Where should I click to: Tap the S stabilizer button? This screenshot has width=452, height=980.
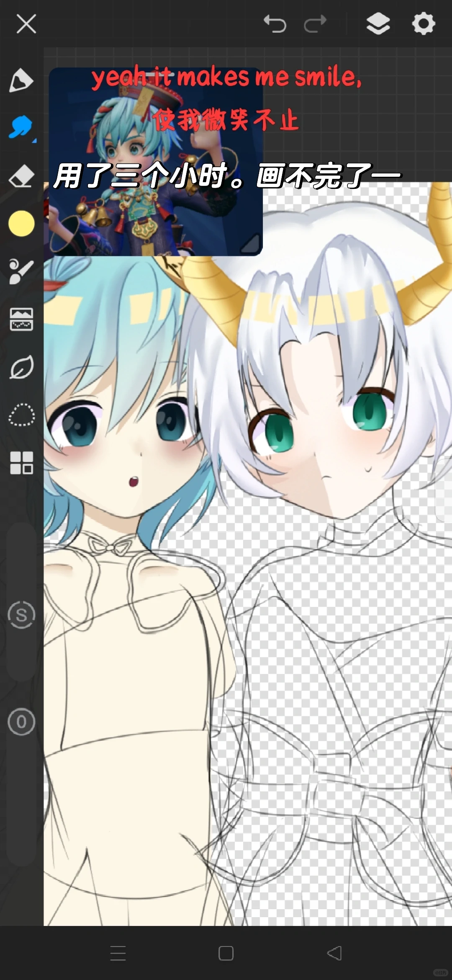(x=21, y=615)
